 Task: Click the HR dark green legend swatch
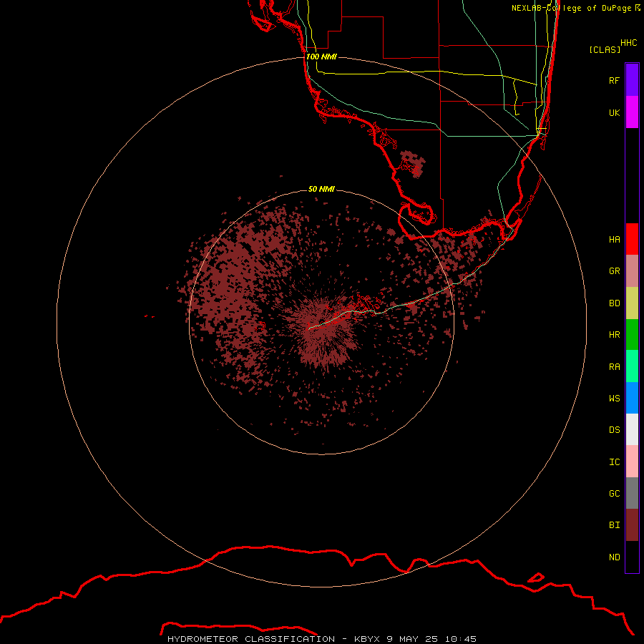(x=632, y=335)
